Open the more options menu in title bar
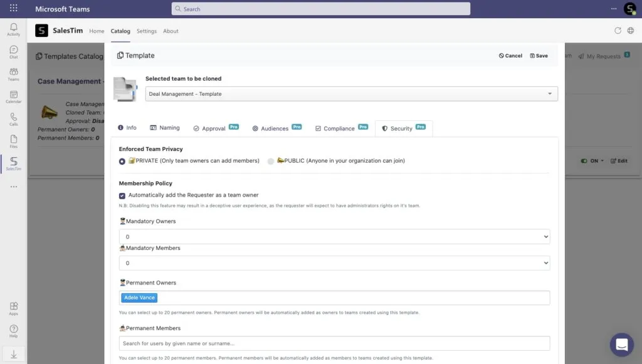642x364 pixels. pyautogui.click(x=613, y=9)
